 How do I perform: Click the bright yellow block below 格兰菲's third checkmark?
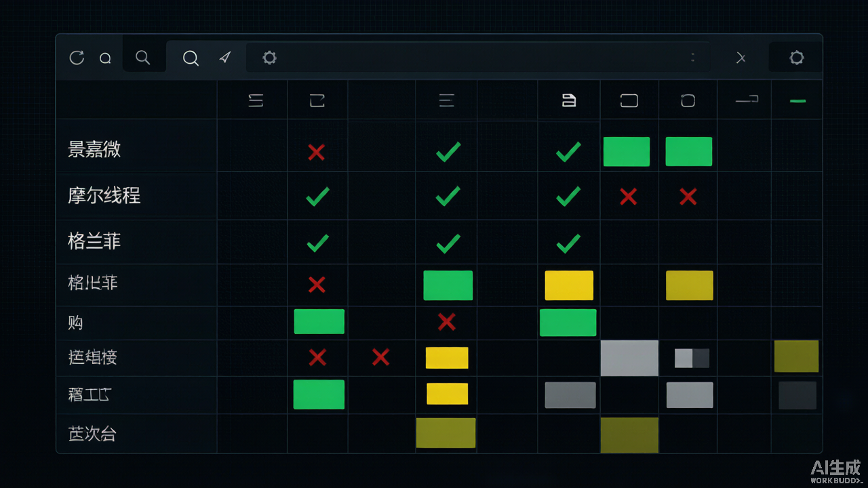tap(569, 285)
